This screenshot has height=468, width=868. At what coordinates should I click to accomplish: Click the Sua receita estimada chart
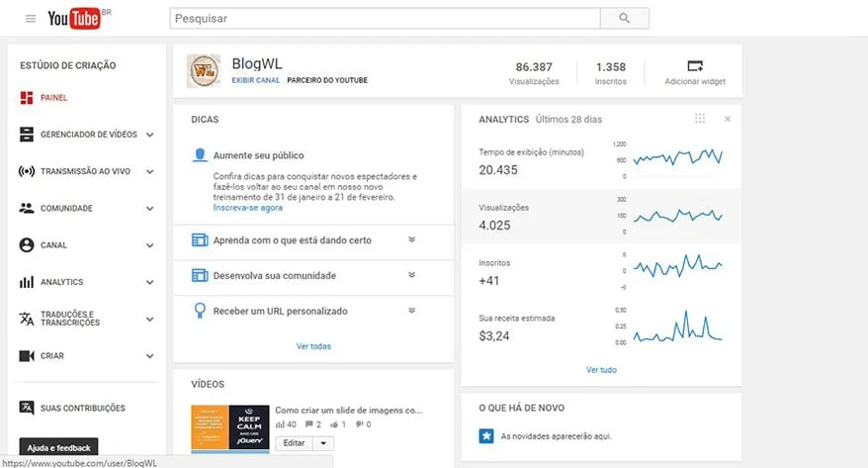pos(677,327)
